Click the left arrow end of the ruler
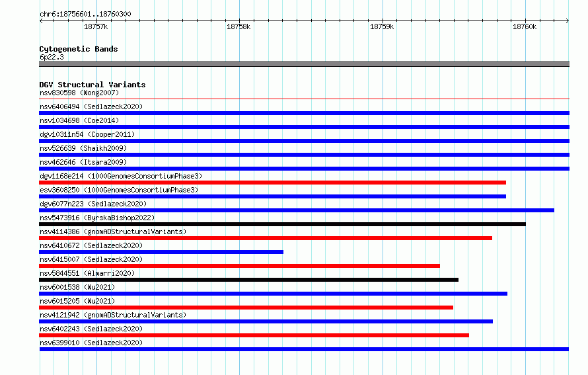Screen dimensions: 588x375 pyautogui.click(x=41, y=21)
